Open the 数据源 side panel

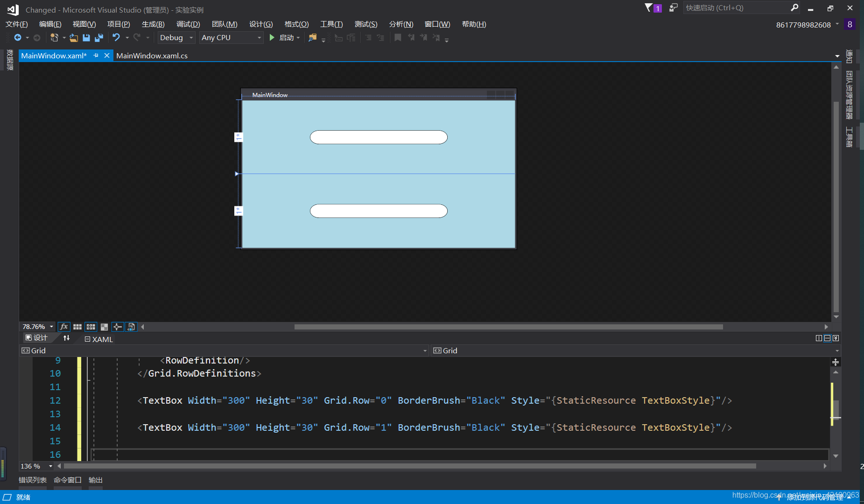coord(10,60)
